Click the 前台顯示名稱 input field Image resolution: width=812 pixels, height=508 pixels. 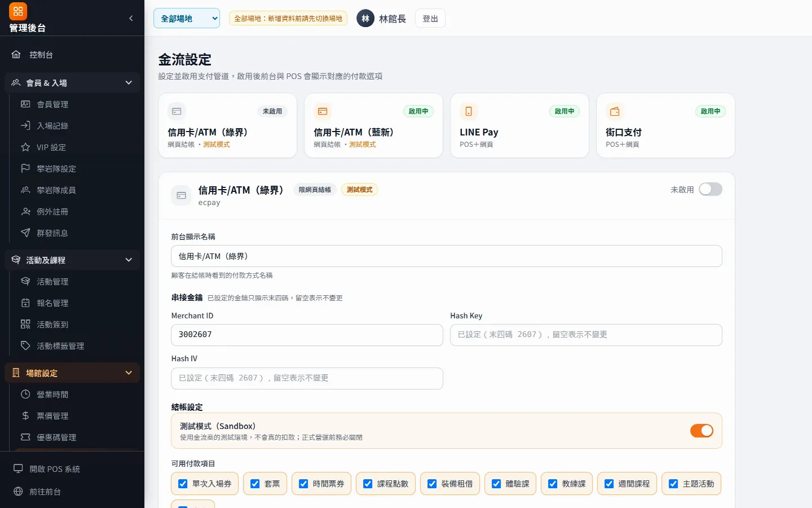(447, 256)
